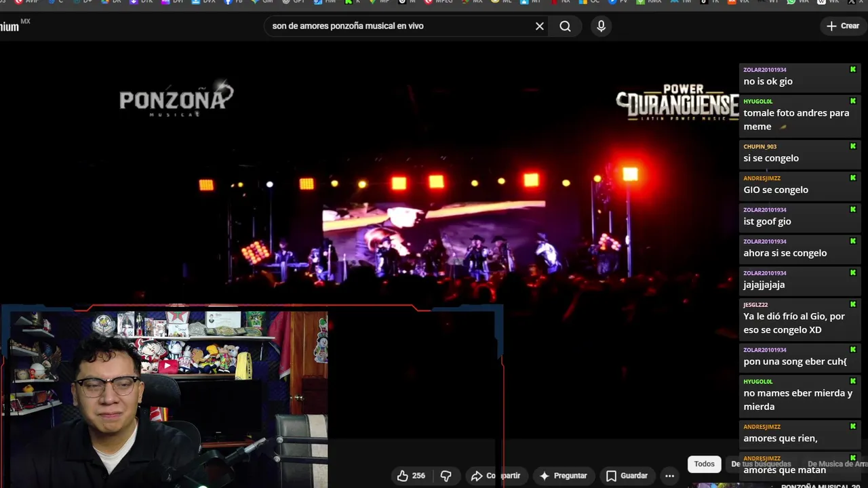Viewport: 868px width, 488px height.
Task: Click chat message 'amores que rien,'
Action: click(781, 439)
